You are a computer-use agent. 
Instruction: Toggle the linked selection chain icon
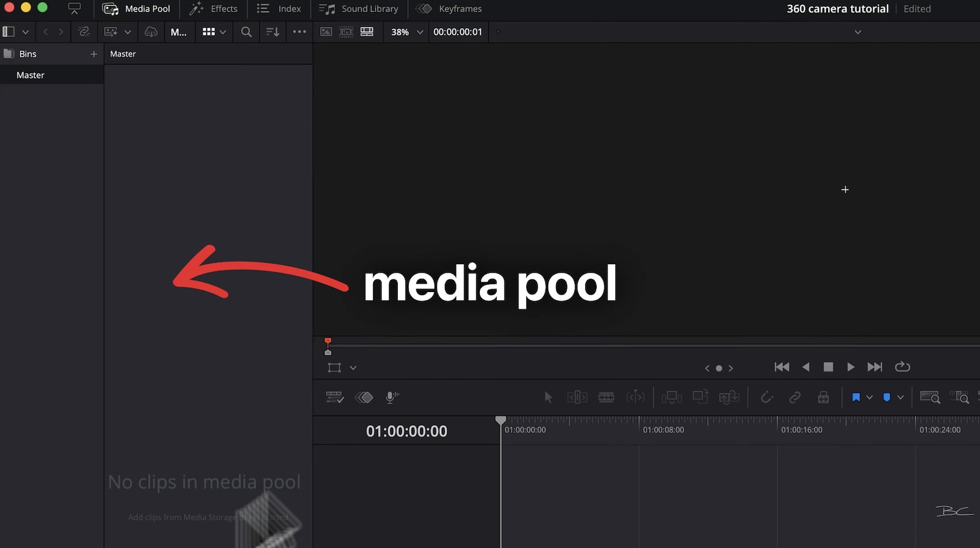pyautogui.click(x=795, y=397)
